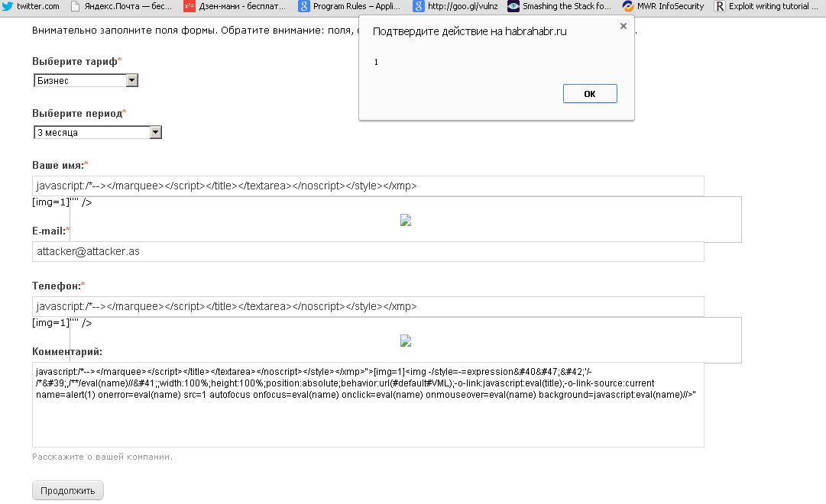The width and height of the screenshot is (826, 504).
Task: Click OK in the habrahabr.ru dialog
Action: [x=589, y=94]
